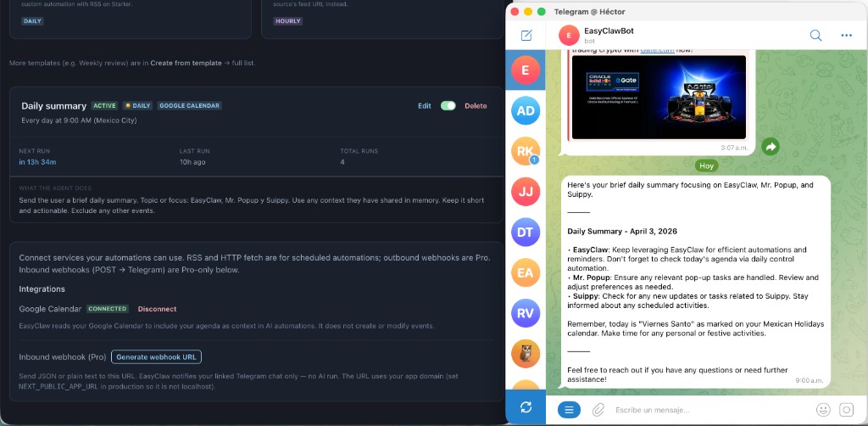Click the Hoy date separator pill
This screenshot has height=426, width=868.
point(706,165)
